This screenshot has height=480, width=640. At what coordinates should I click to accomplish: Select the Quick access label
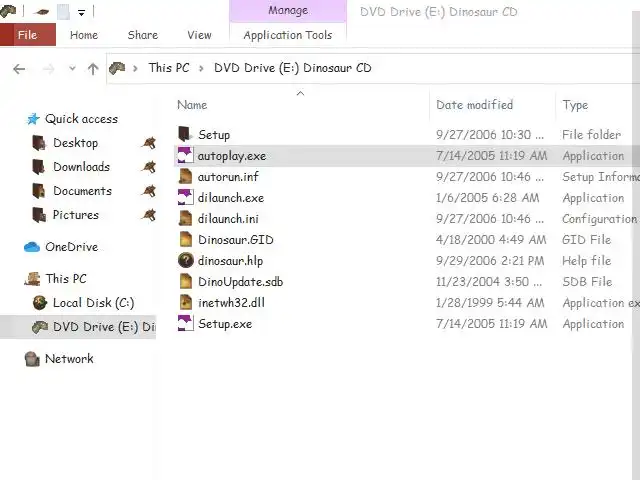(x=81, y=119)
